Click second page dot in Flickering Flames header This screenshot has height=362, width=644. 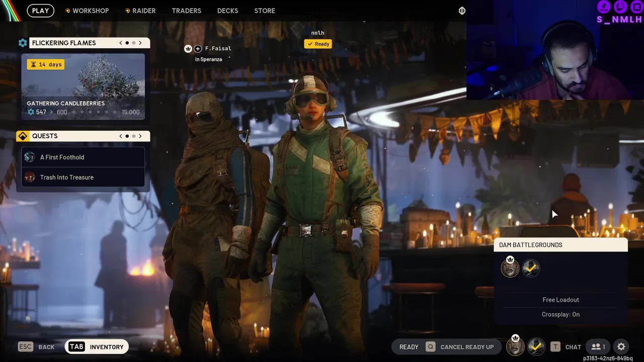[134, 43]
